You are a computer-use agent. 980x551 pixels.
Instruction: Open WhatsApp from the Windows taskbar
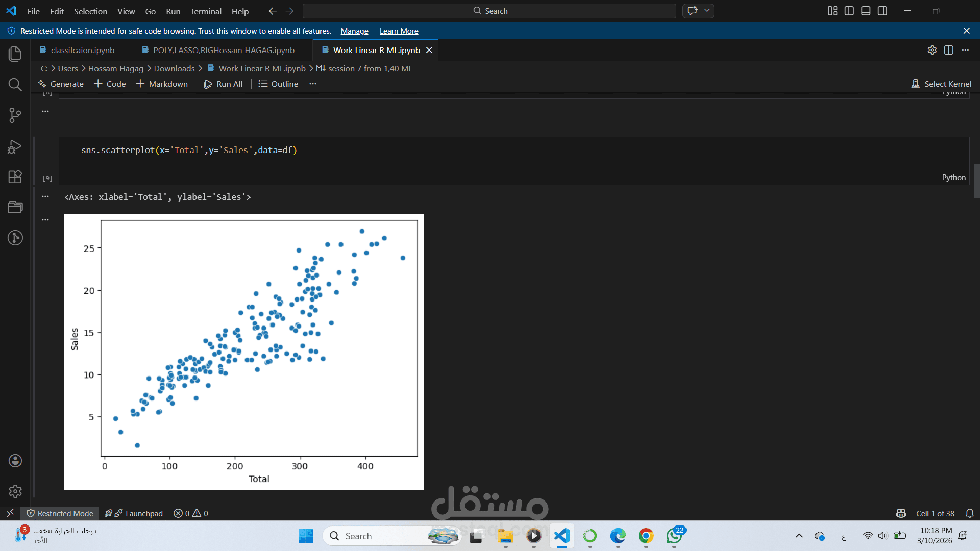pos(674,536)
